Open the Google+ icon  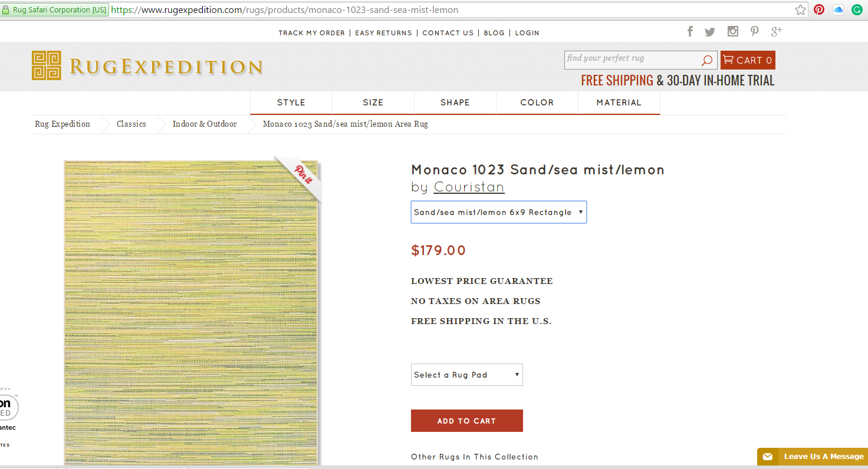point(776,31)
